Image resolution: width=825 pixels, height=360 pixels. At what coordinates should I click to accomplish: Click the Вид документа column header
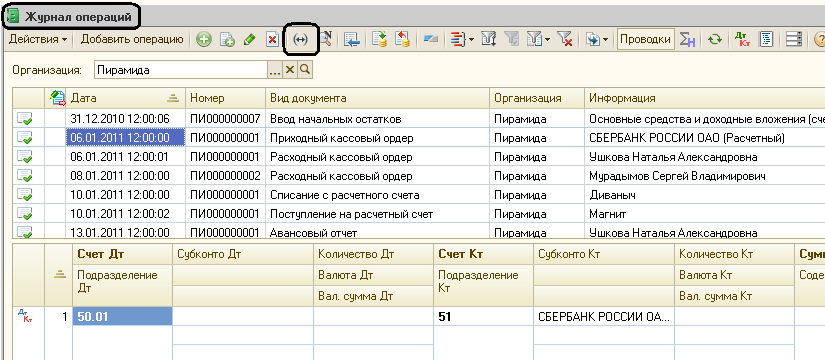pyautogui.click(x=377, y=98)
